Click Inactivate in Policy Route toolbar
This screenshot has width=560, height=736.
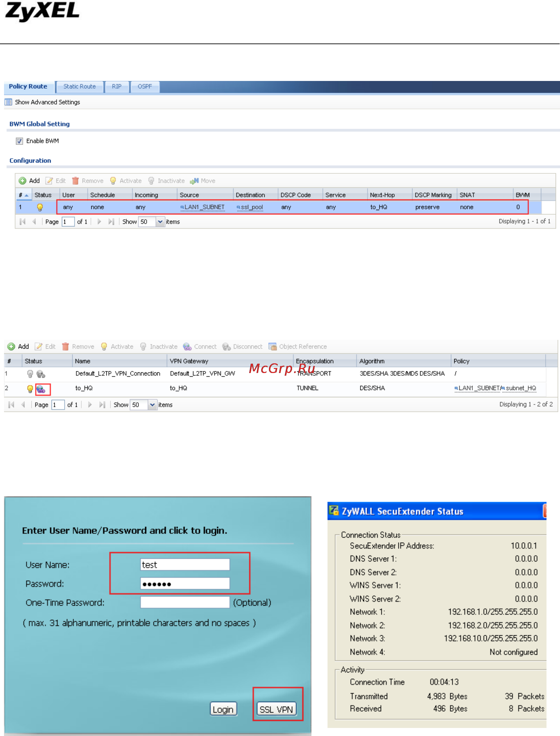pyautogui.click(x=166, y=181)
